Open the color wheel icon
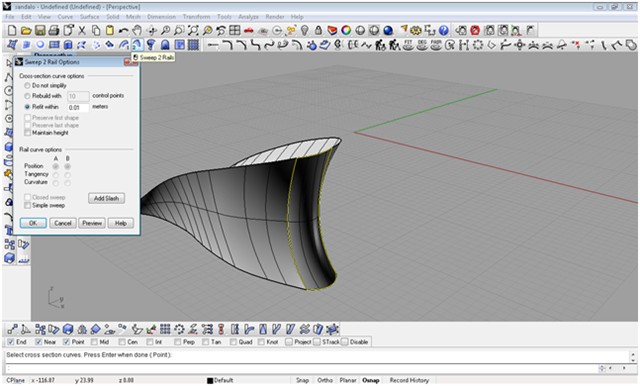This screenshot has height=386, width=640. pyautogui.click(x=346, y=30)
